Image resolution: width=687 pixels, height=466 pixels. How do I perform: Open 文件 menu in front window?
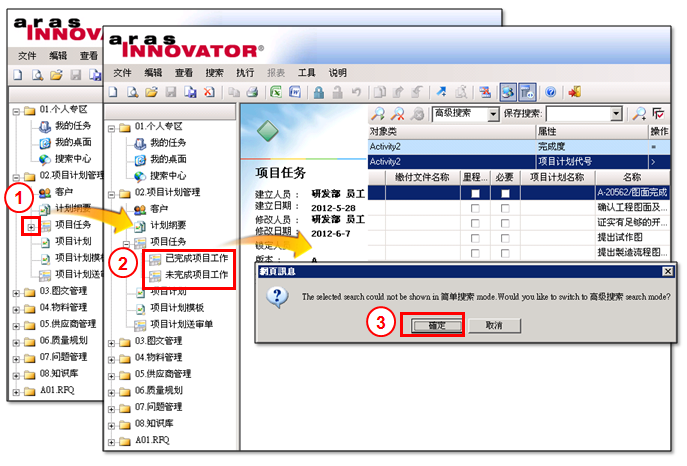(x=122, y=73)
